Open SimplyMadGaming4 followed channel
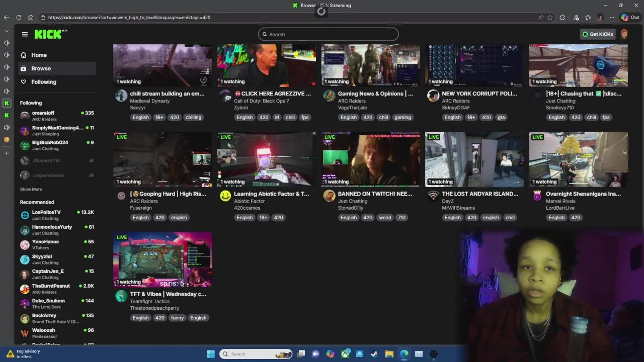 (x=57, y=131)
